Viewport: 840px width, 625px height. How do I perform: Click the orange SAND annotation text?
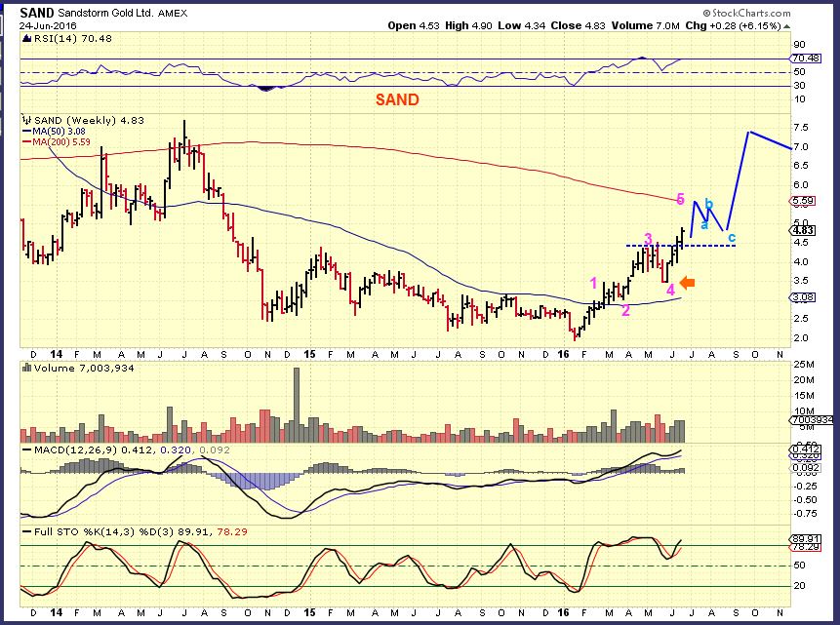tap(397, 99)
